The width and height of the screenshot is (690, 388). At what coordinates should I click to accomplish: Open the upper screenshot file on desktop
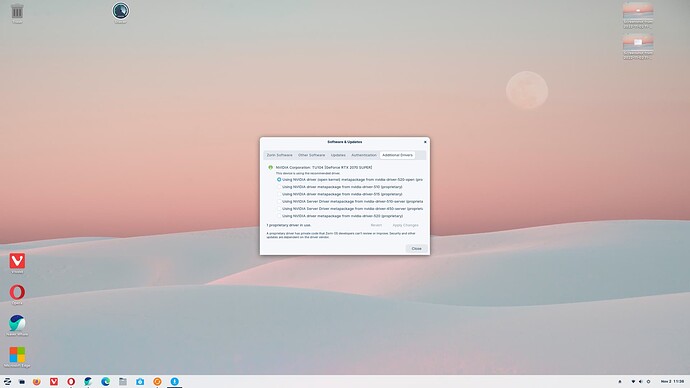pos(638,15)
